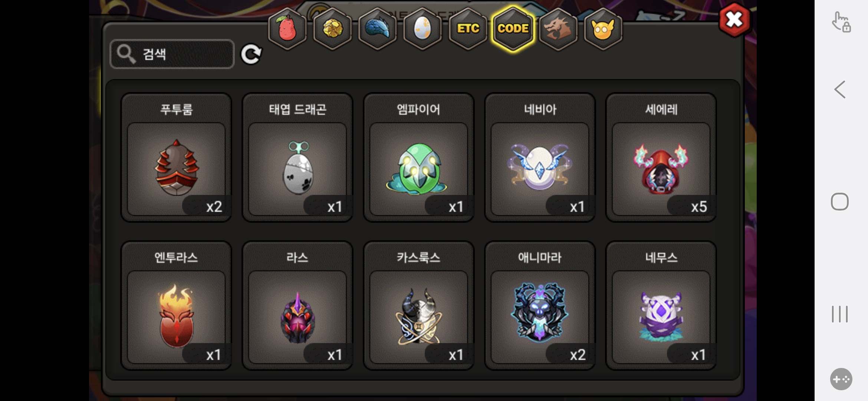Image resolution: width=868 pixels, height=401 pixels.
Task: Choose the 태엽 드래곤 egg
Action: [297, 157]
